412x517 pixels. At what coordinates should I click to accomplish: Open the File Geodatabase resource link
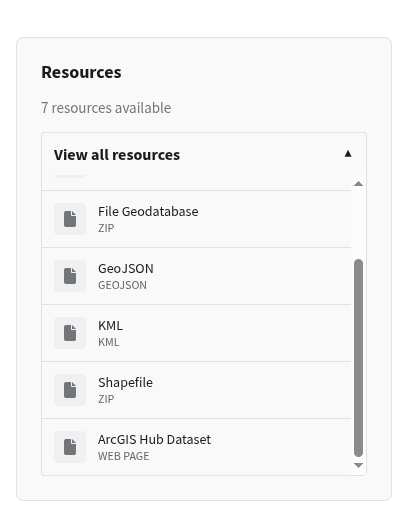tap(148, 212)
